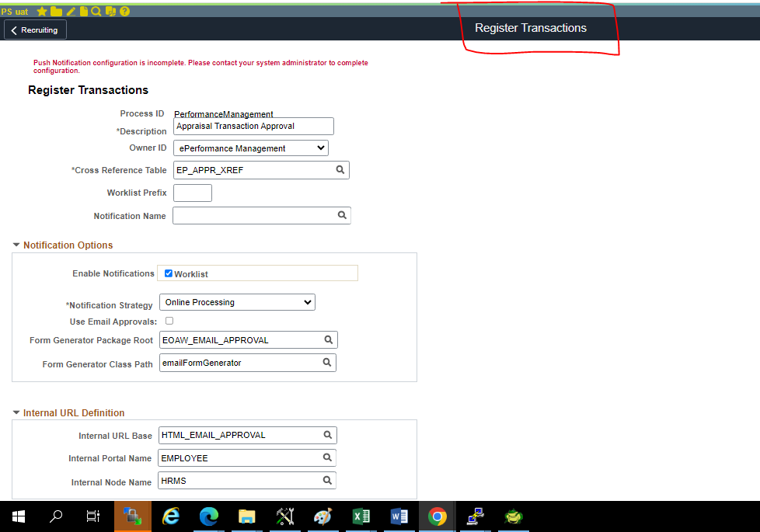Viewport: 760px width, 532px height.
Task: Open Excel from the taskbar
Action: (x=361, y=516)
